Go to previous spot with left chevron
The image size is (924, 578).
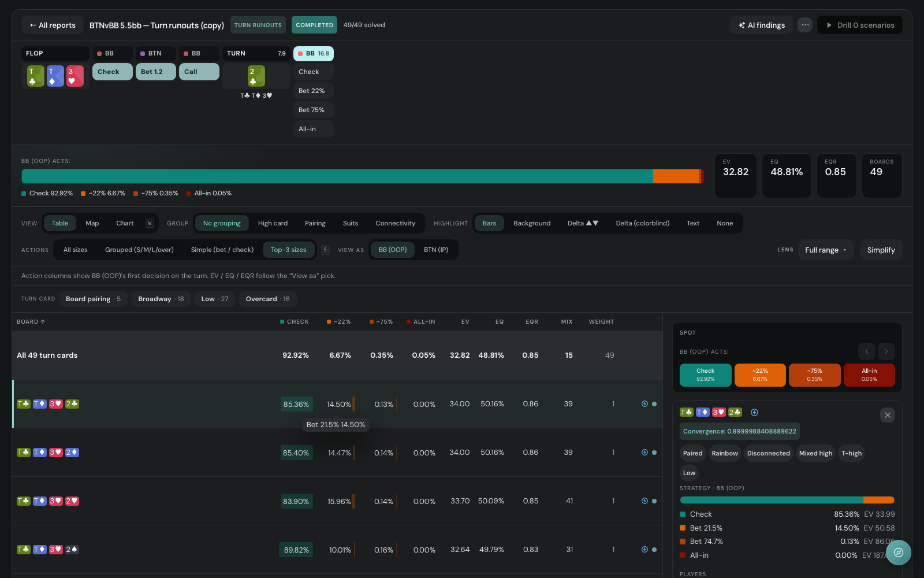(x=867, y=351)
